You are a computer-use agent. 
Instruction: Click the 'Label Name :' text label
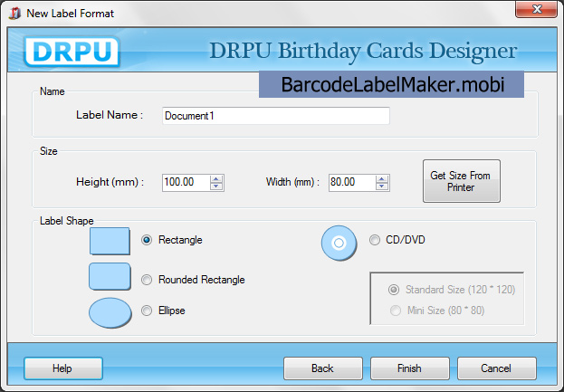pos(110,115)
